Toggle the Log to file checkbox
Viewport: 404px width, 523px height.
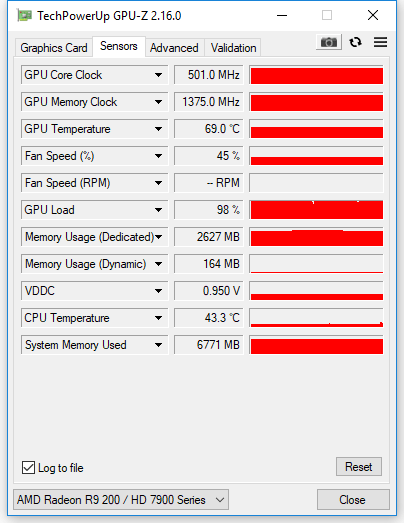[28, 467]
